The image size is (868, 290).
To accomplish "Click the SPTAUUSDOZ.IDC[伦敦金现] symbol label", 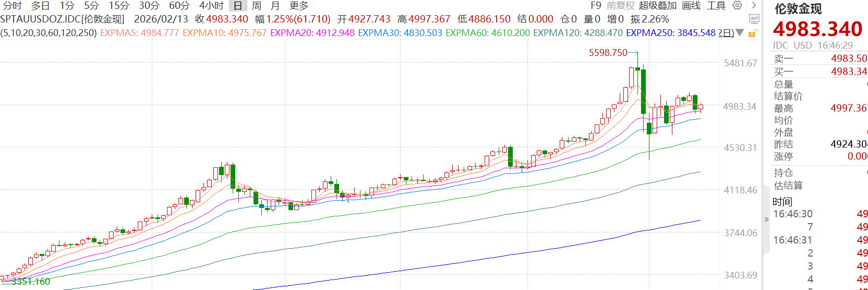I will 62,19.
